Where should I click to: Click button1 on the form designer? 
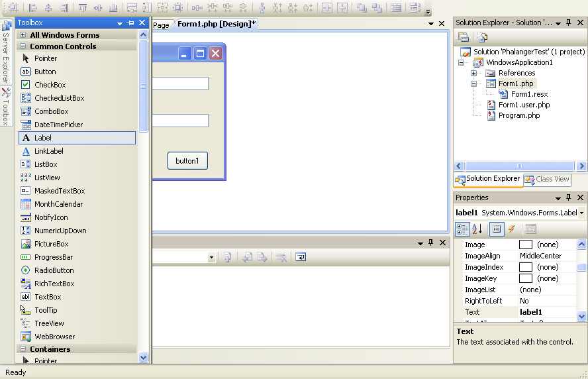click(187, 160)
